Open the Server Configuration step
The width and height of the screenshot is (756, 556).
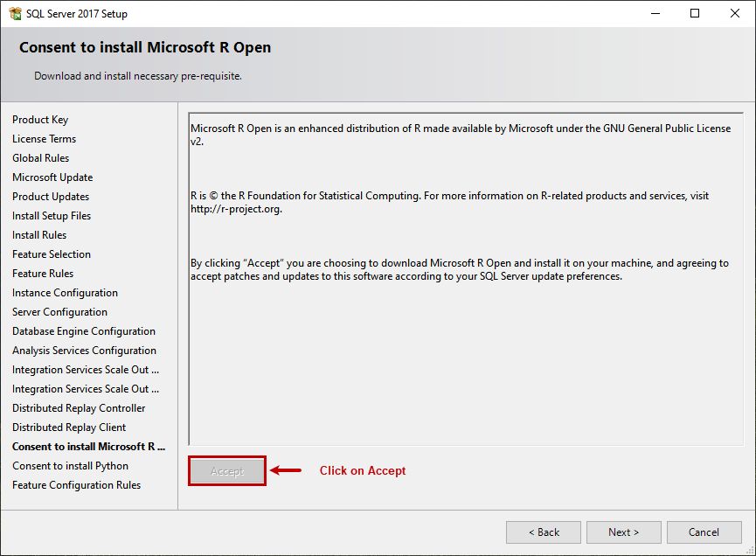tap(59, 312)
